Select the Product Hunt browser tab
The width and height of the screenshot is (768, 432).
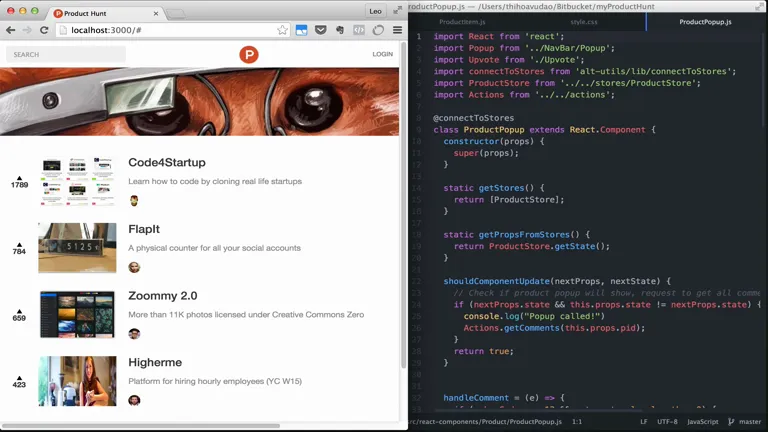click(x=106, y=13)
